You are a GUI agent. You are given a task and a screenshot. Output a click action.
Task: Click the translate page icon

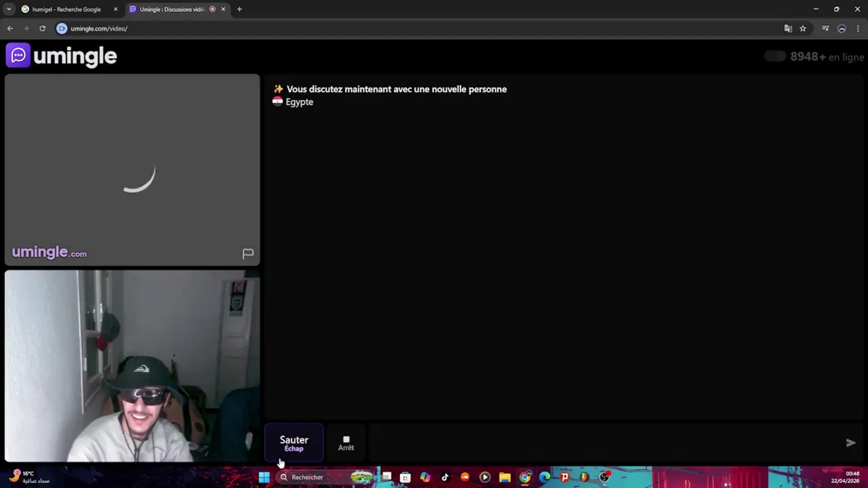point(788,28)
